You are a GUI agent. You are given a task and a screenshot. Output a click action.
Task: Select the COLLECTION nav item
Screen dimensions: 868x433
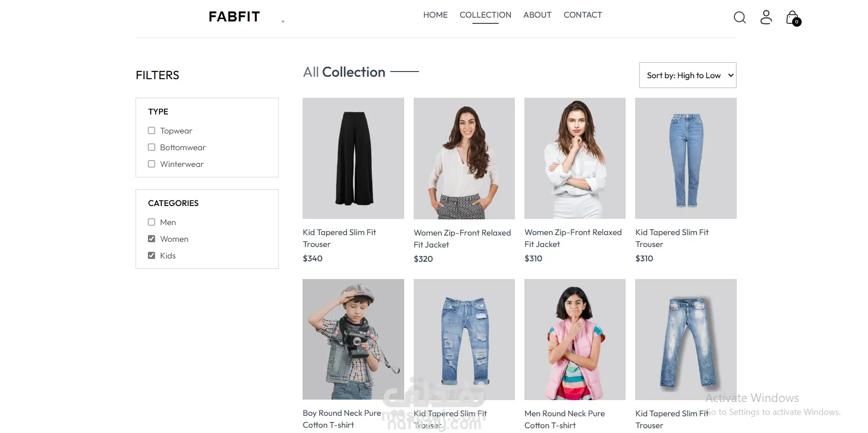[485, 15]
